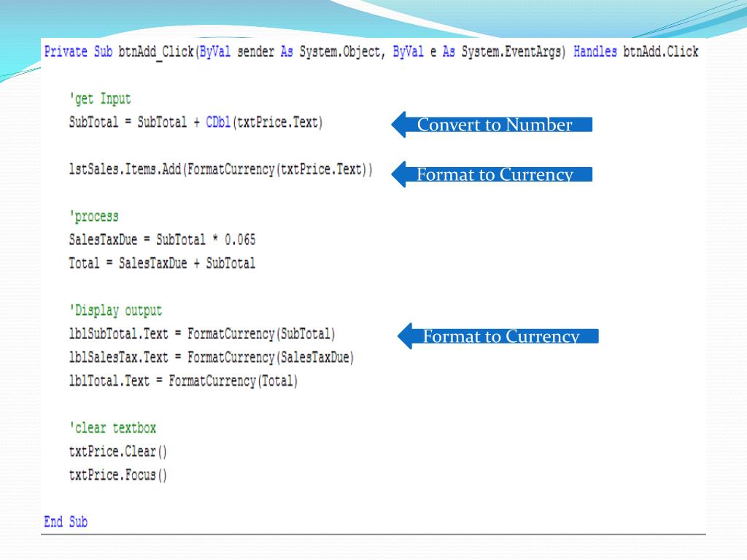Place cursor on 'SalesTaxDue = SubTotal * 0.065'
The image size is (747, 560).
point(162,239)
